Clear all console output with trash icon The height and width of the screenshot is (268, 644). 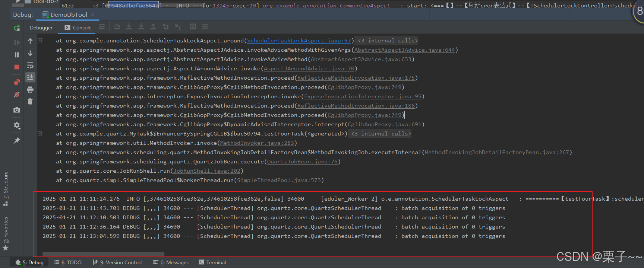[30, 101]
